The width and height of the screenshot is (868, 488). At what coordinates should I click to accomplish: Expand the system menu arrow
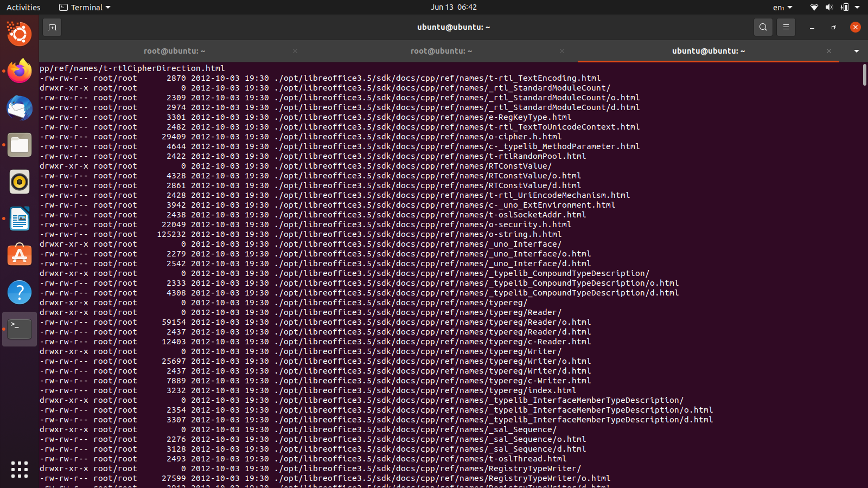857,8
